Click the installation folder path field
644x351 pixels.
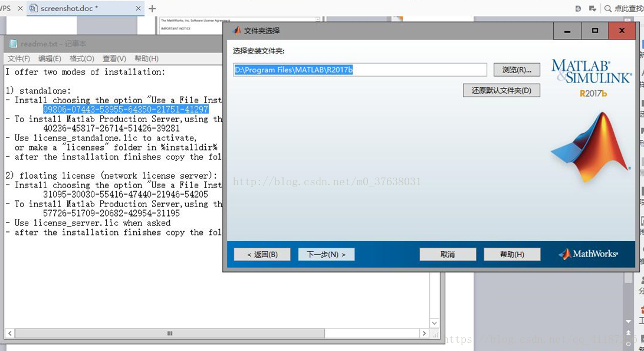coord(360,70)
